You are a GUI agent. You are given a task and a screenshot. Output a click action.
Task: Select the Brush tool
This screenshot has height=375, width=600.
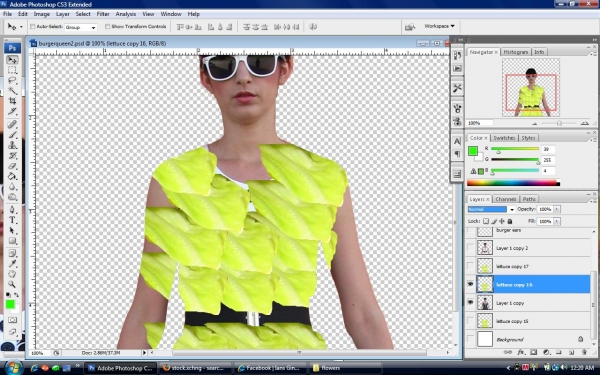(x=12, y=135)
